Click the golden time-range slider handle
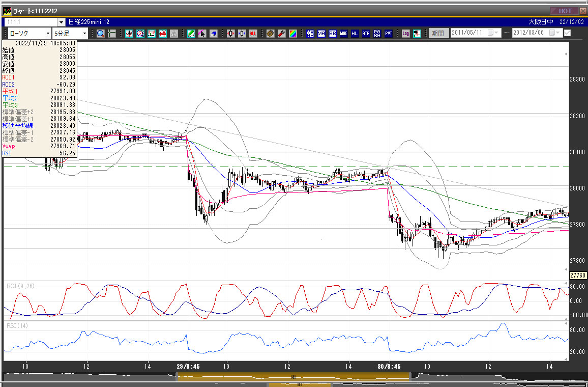The height and width of the screenshot is (387, 588). [293, 377]
